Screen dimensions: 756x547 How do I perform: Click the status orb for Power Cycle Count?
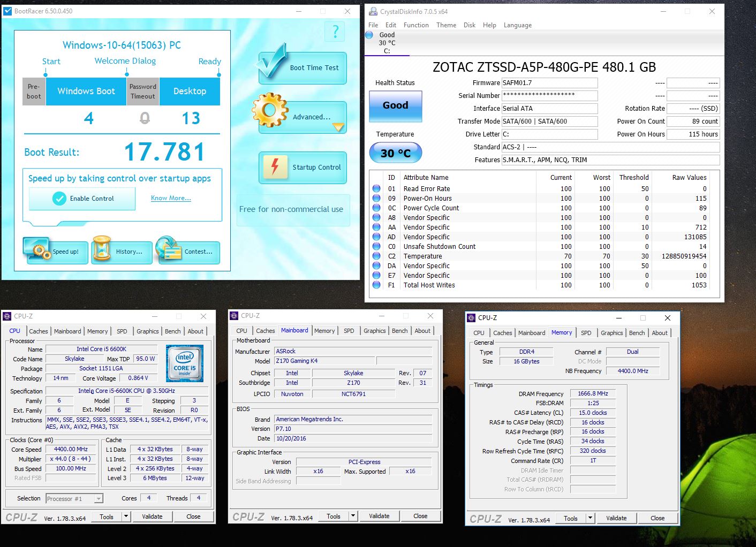376,208
